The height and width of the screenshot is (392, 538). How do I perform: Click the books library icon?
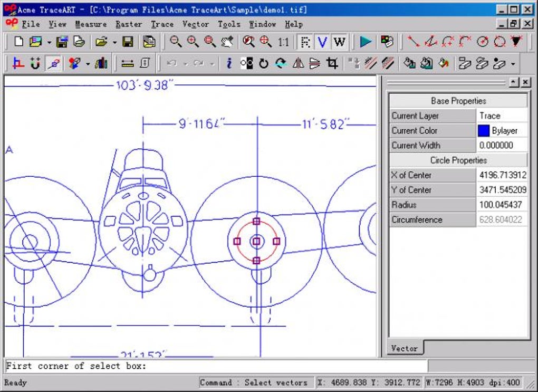[x=101, y=63]
